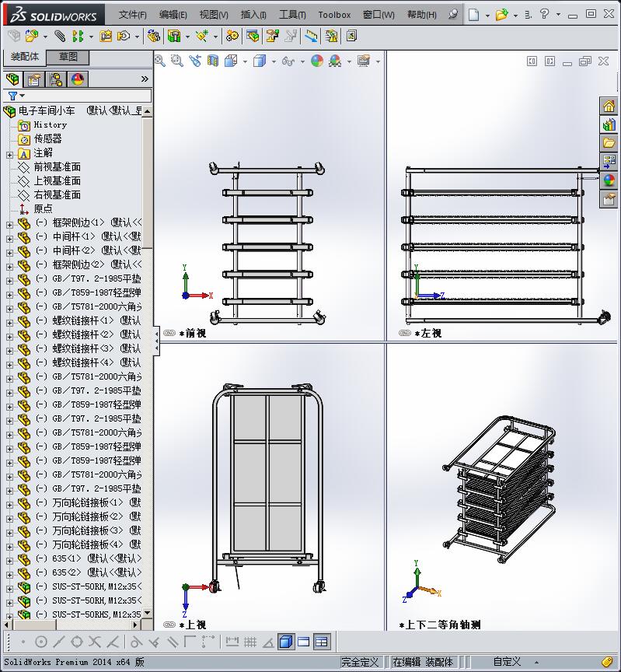
Task: Expand the 螺纹链接杆<1> component node
Action: (x=9, y=323)
